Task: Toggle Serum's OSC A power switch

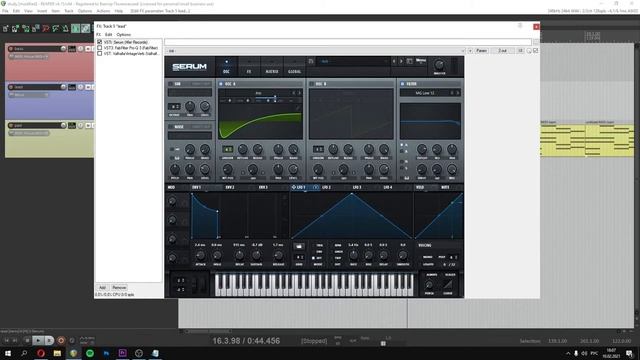Action: 221,84
